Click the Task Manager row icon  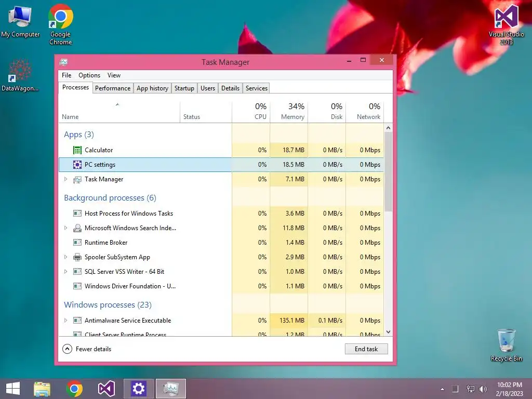coord(77,179)
